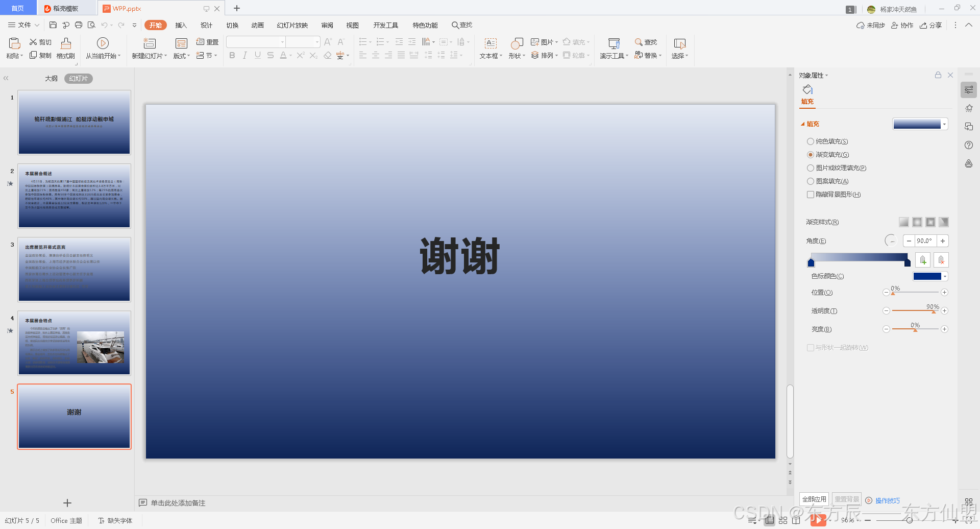Open the Shapes (形状) gallery icon

(x=517, y=43)
